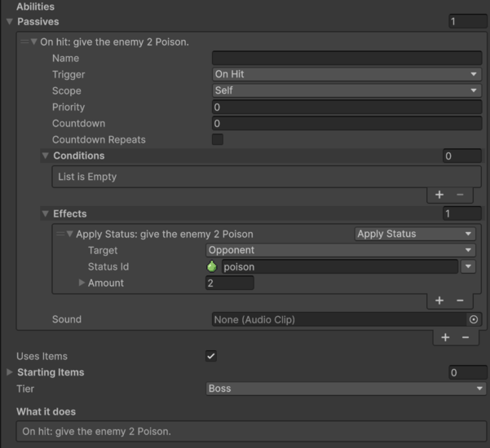Click the Sound property label
The image size is (490, 448).
(67, 319)
